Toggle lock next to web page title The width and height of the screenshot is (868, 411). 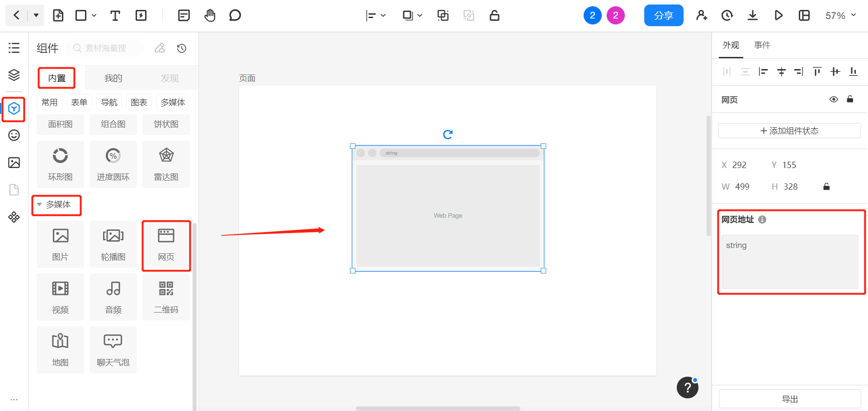[850, 99]
